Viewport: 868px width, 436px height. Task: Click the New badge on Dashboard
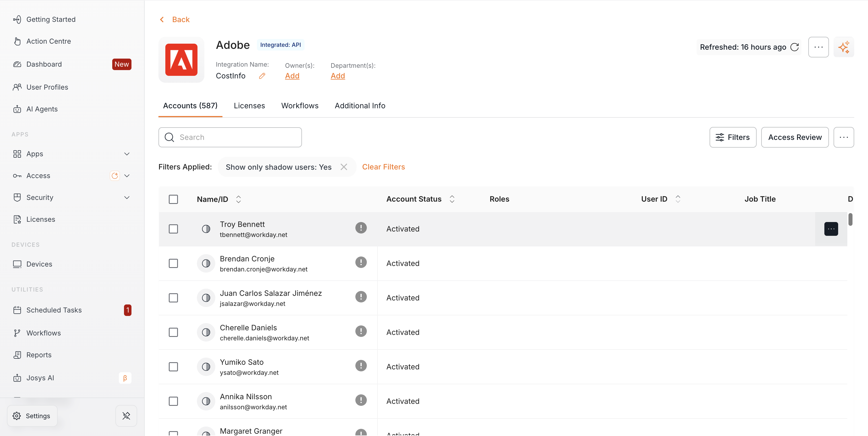tap(122, 64)
